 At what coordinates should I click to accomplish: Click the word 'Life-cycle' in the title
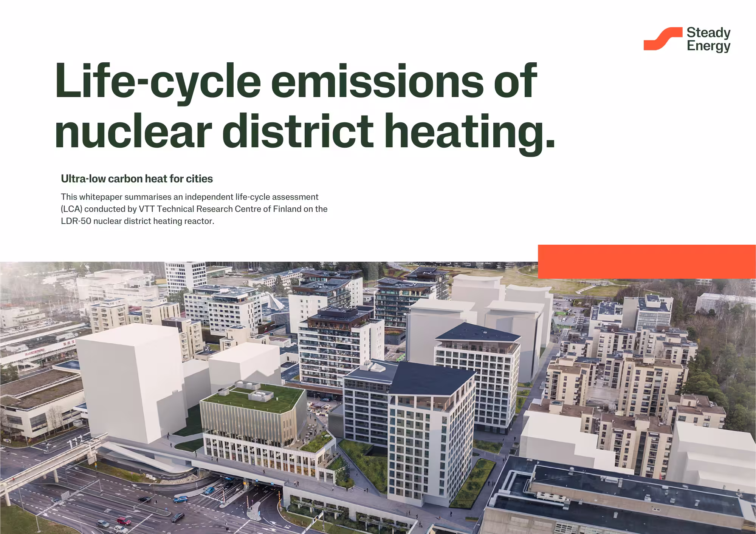coord(158,81)
